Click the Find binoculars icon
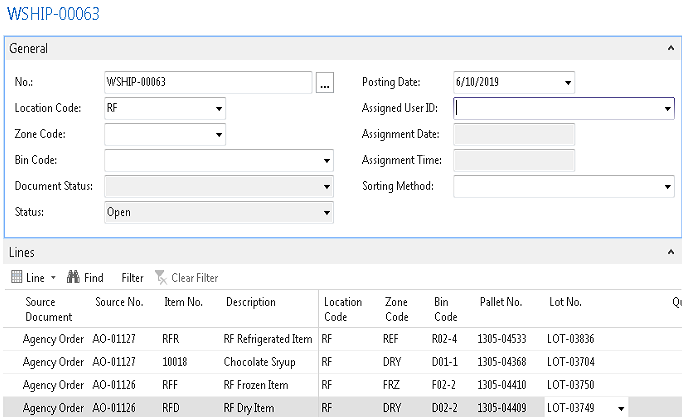Screen dimensions: 682x417 coord(73,277)
